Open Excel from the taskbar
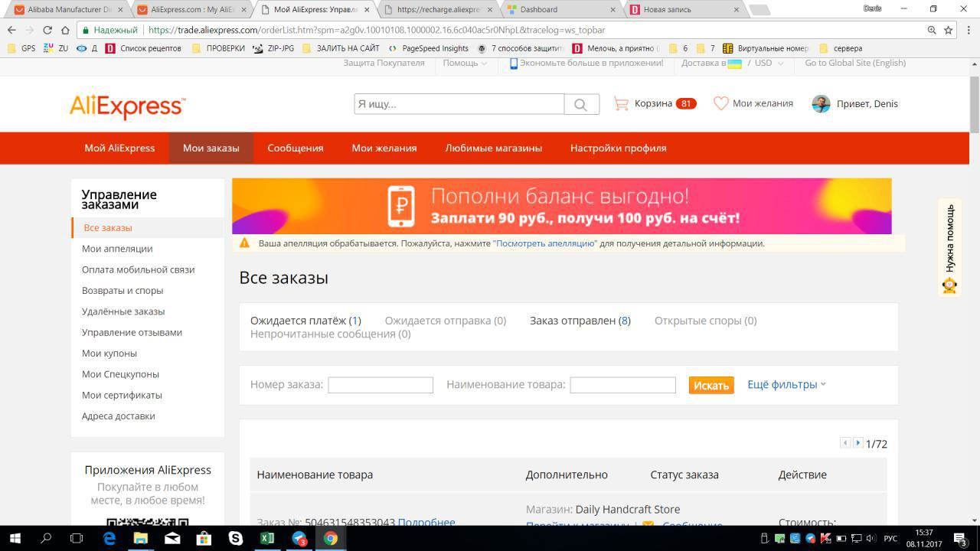 pyautogui.click(x=267, y=539)
